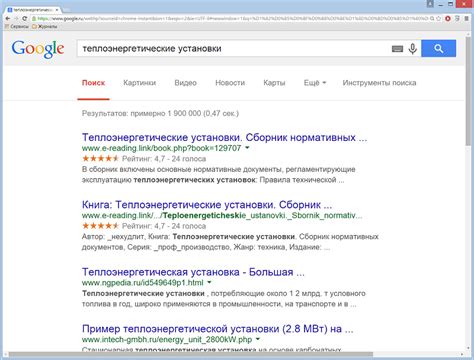This screenshot has height=360, width=474.
Task: Click the page/extension icon next to the Chrome menu
Action: coord(457,19)
